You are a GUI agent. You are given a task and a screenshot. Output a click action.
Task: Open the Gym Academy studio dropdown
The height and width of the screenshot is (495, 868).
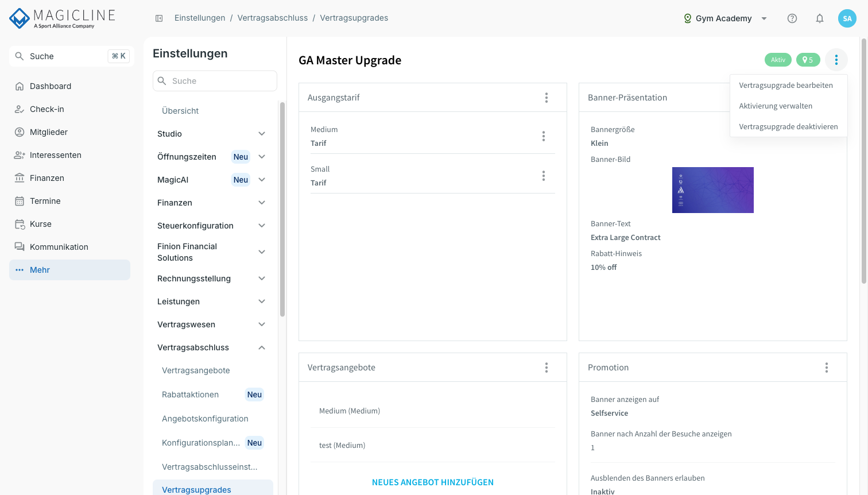[725, 18]
